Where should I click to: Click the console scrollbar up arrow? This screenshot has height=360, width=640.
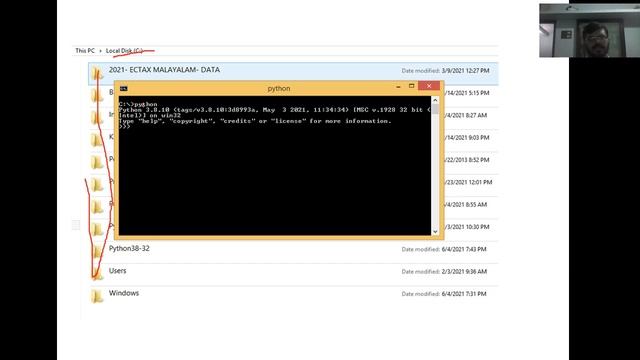(435, 100)
